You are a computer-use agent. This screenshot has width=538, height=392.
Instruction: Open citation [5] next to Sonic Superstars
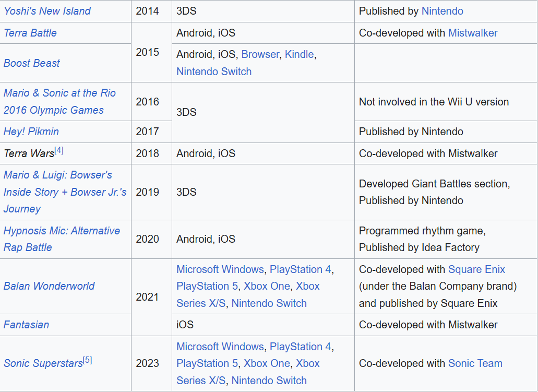(88, 360)
